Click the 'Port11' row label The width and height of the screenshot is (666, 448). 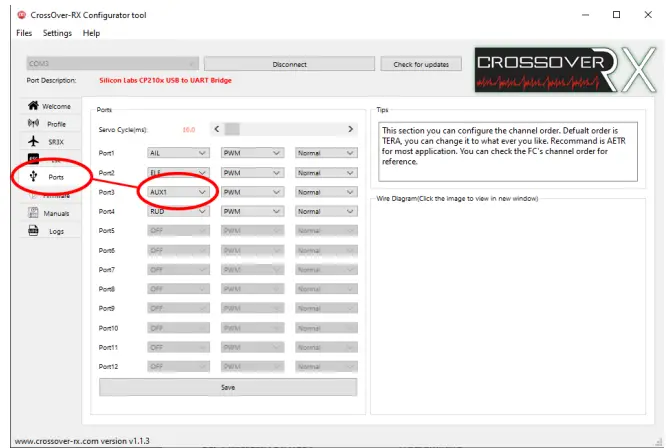coord(108,347)
